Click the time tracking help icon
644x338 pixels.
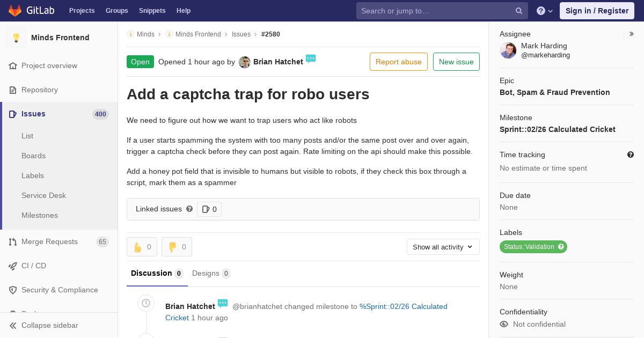click(x=631, y=155)
